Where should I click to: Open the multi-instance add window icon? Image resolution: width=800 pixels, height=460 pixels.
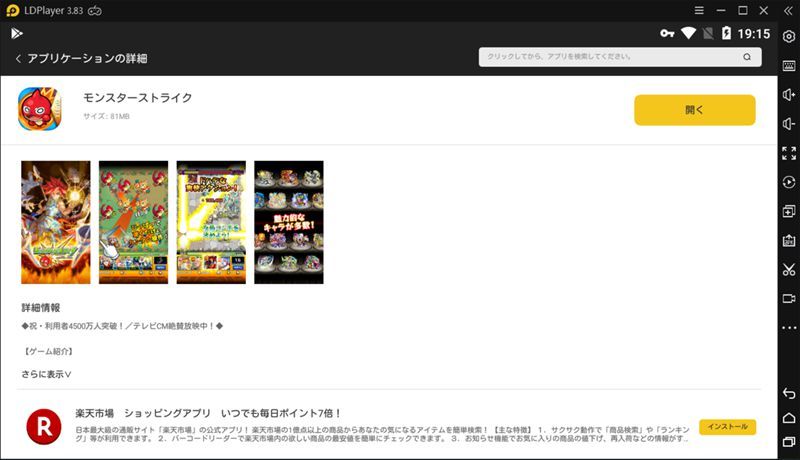pyautogui.click(x=788, y=211)
